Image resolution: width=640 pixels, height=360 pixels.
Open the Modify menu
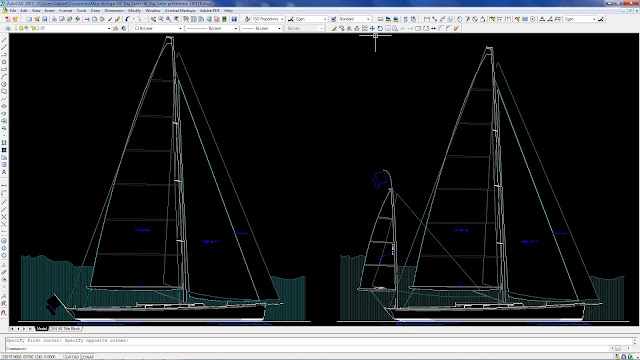(134, 10)
